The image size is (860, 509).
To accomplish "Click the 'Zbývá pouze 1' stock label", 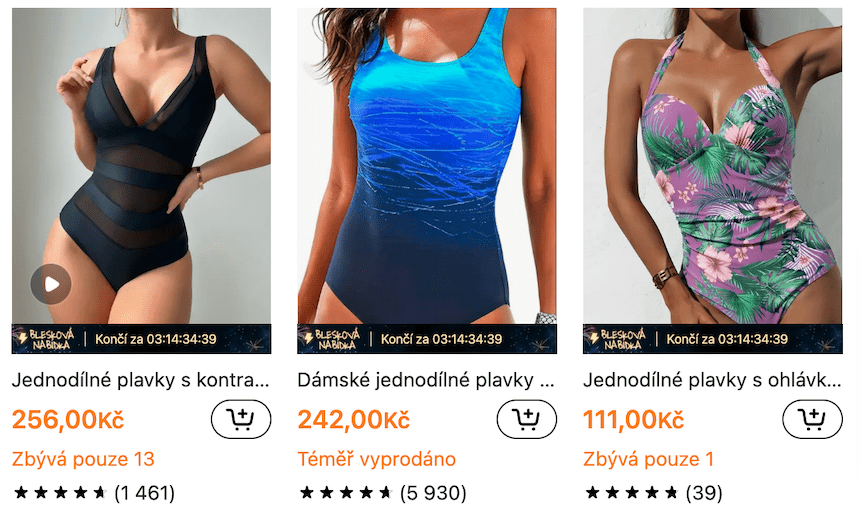I will point(649,459).
